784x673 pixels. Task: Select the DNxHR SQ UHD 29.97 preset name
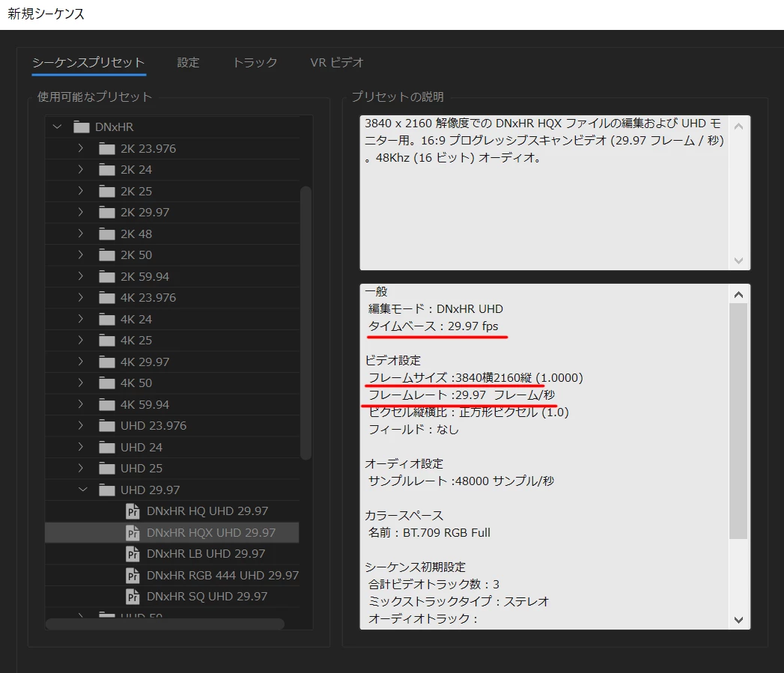tap(207, 597)
